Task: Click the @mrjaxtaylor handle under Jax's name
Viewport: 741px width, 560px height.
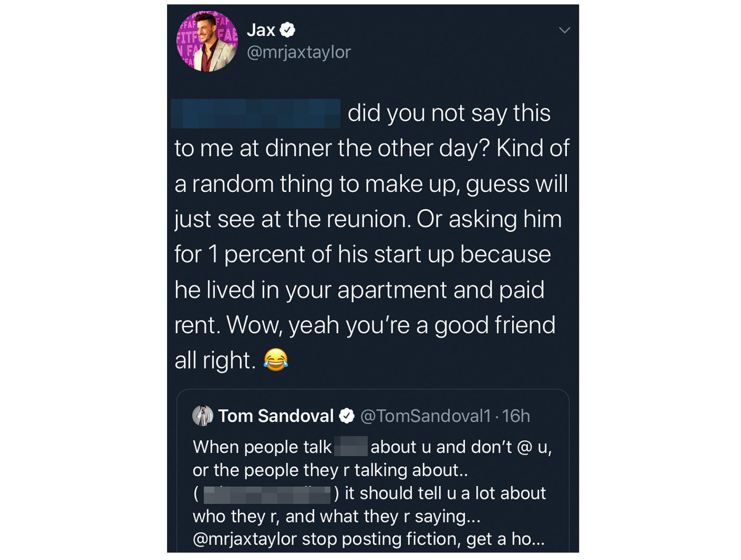Action: 298,52
